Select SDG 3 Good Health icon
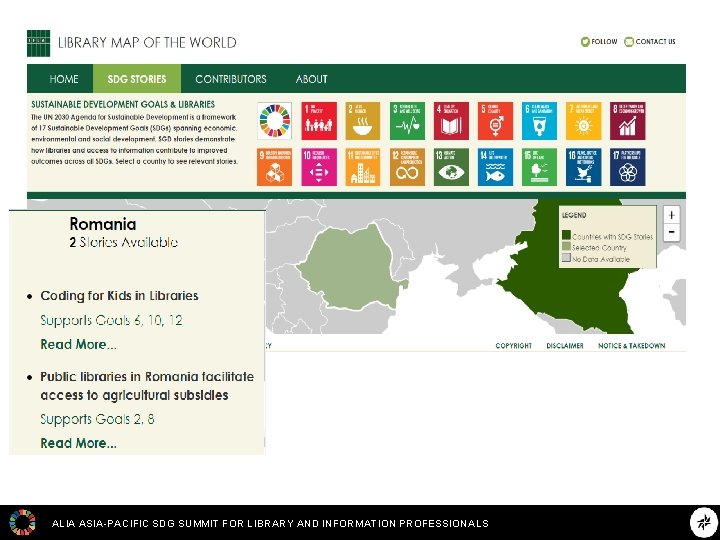720x540 pixels. (407, 121)
